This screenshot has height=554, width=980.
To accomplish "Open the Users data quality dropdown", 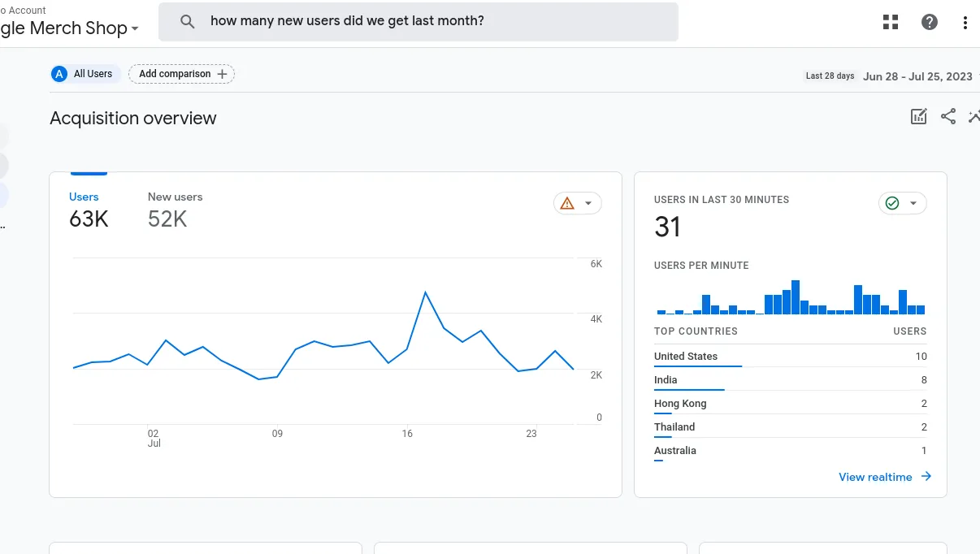I will [589, 203].
